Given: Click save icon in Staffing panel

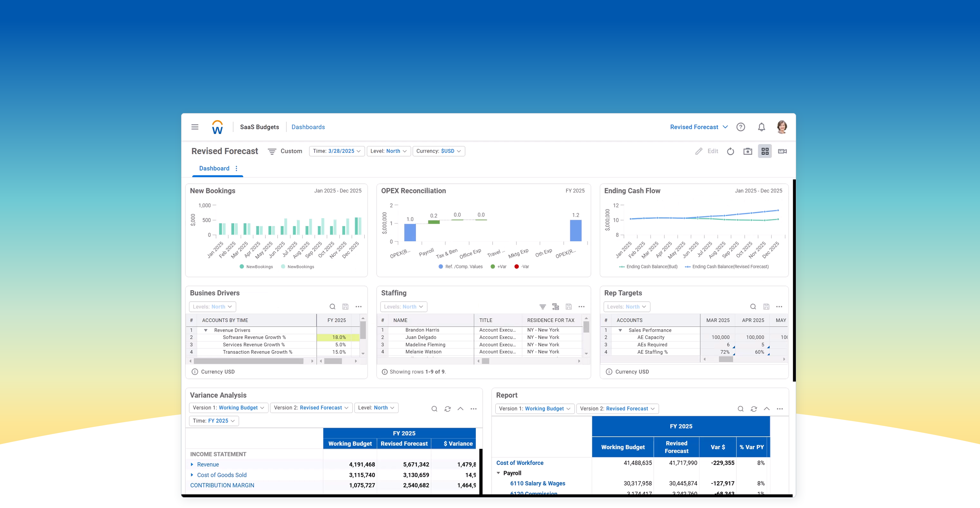Looking at the screenshot, I should (568, 307).
